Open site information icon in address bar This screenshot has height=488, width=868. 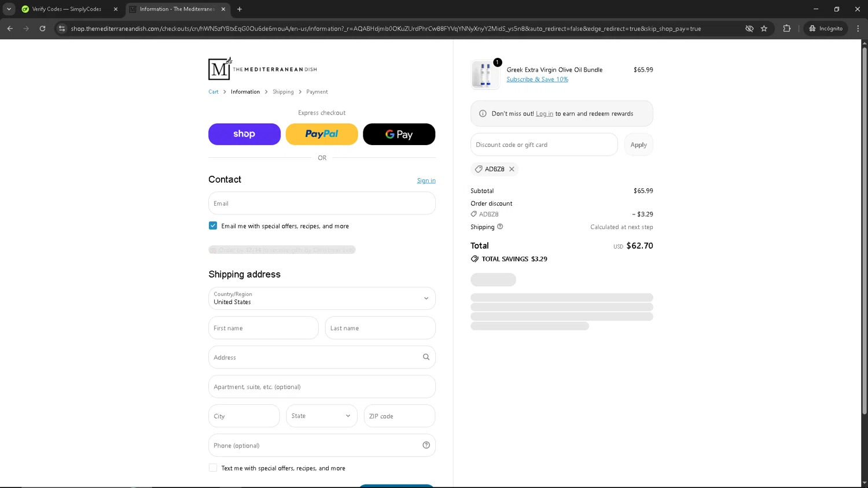[62, 28]
